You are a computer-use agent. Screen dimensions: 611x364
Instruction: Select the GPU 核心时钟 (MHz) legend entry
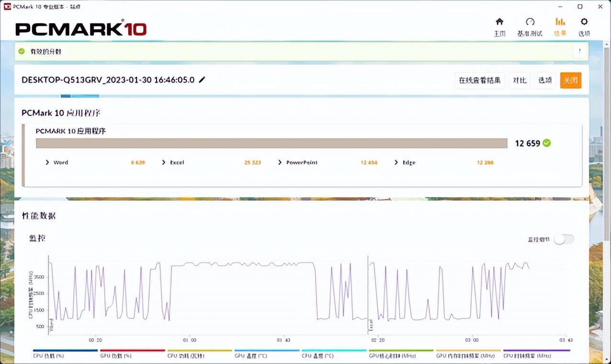(x=401, y=353)
